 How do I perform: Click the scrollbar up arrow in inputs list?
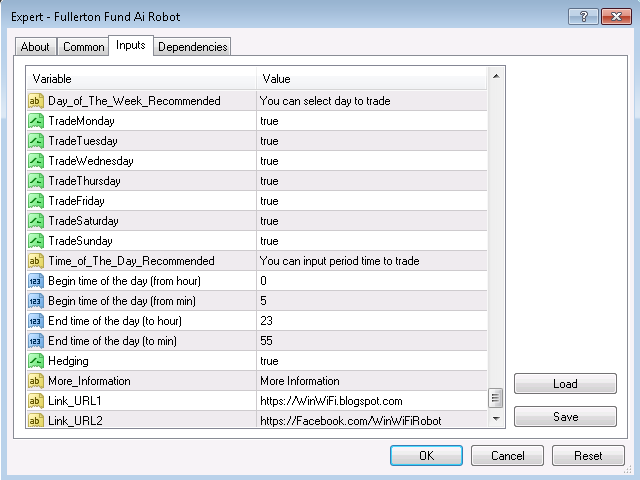point(496,76)
